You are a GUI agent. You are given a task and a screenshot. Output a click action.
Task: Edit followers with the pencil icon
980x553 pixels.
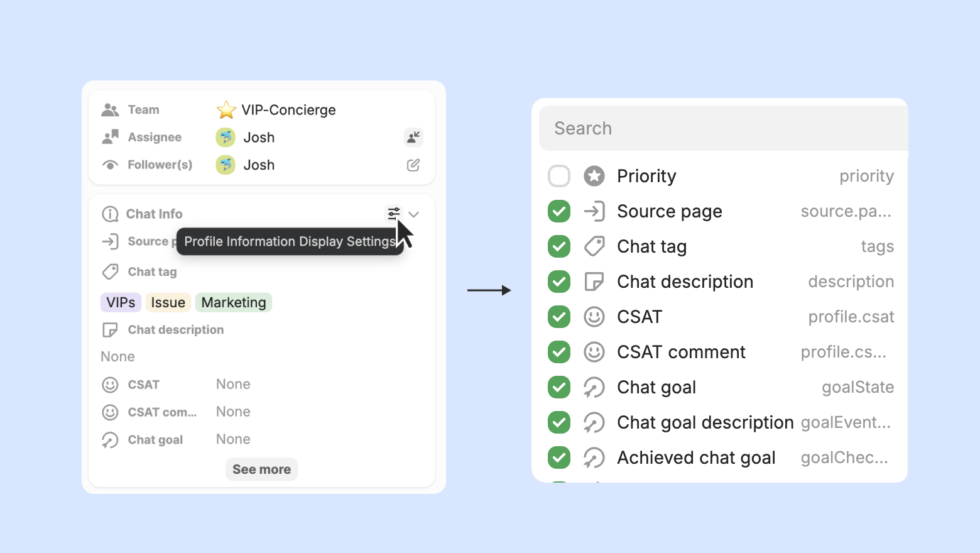(413, 165)
